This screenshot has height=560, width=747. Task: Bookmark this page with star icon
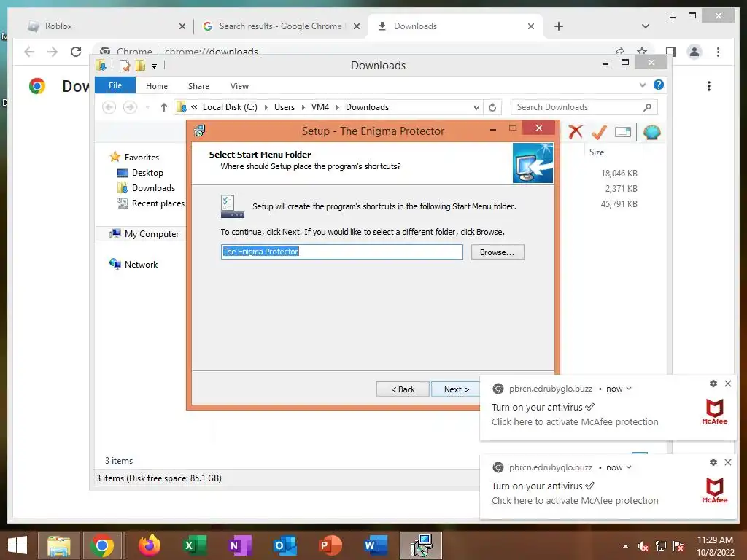[642, 50]
